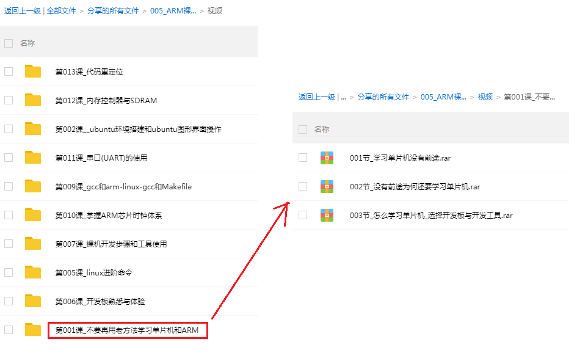Click 返回上一级 in right breadcrumb
Image resolution: width=588 pixels, height=364 pixels.
click(x=317, y=97)
